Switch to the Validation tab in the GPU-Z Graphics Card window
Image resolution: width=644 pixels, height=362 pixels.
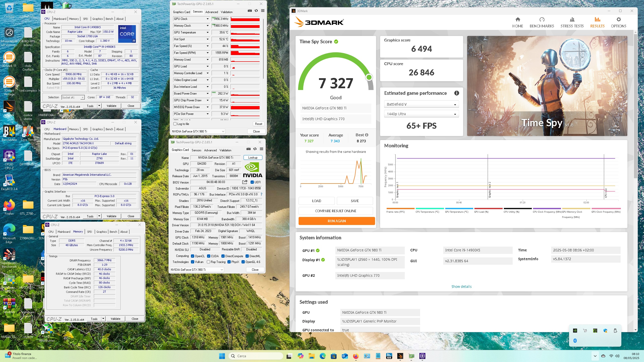(225, 150)
